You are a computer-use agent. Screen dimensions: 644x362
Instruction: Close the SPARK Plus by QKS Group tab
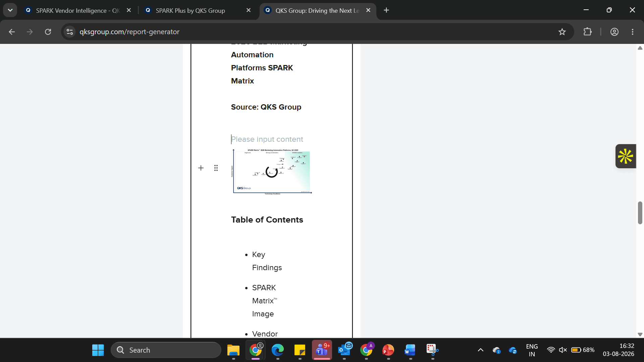tap(249, 10)
